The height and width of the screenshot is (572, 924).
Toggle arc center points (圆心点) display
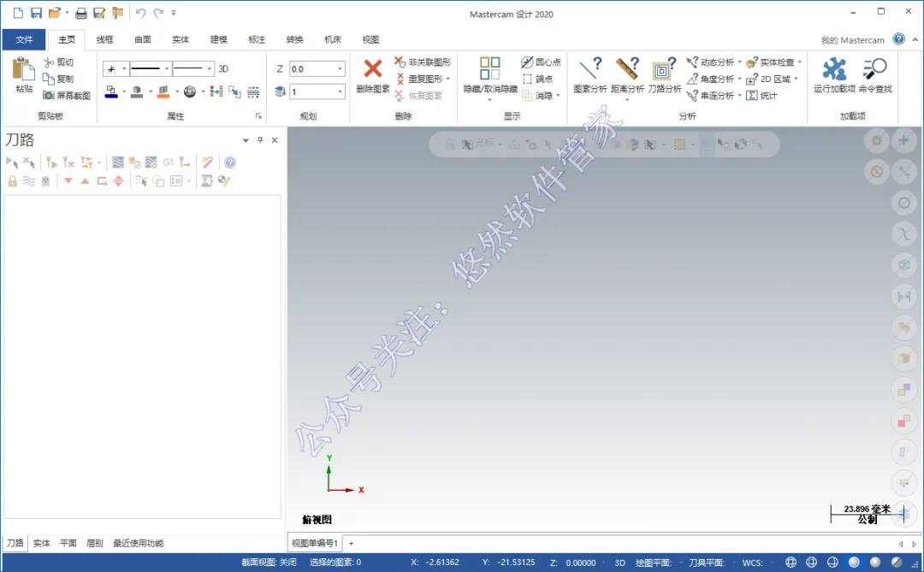click(541, 62)
